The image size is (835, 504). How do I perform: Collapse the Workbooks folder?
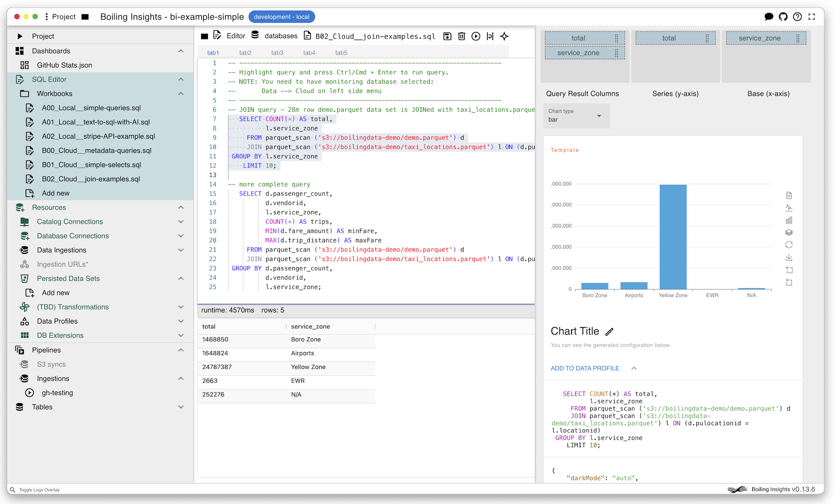181,94
